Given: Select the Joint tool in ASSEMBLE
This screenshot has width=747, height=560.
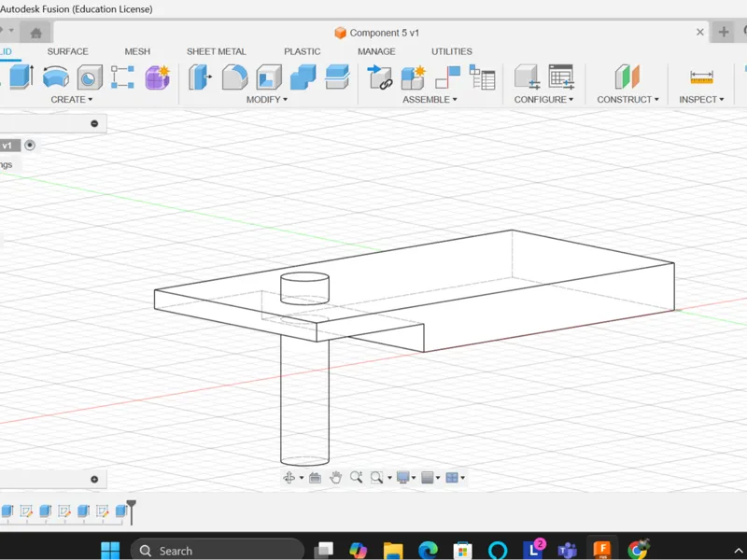Looking at the screenshot, I should click(x=448, y=77).
